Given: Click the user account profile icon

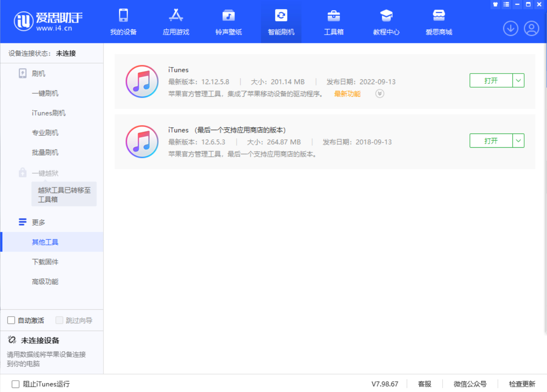Looking at the screenshot, I should [x=532, y=28].
